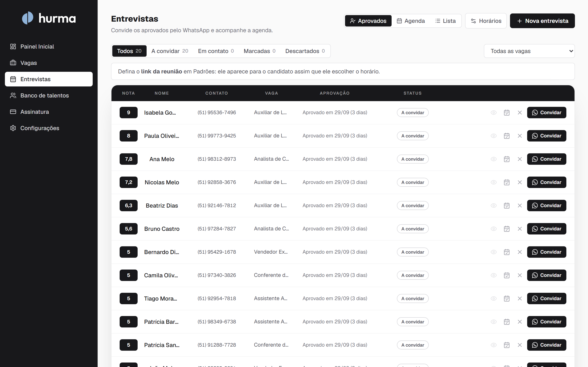Toggle eye icon for Tiago Mora... row
The height and width of the screenshot is (367, 588).
click(493, 298)
